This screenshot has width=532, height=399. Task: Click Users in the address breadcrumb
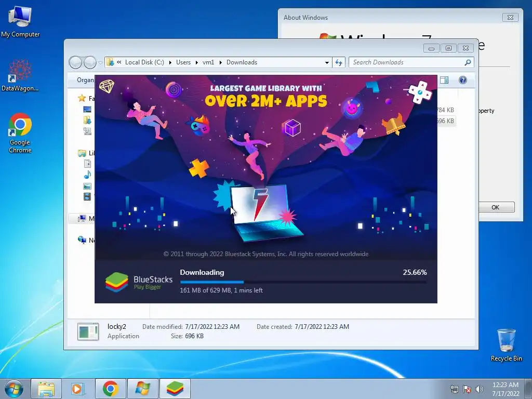[x=183, y=62]
